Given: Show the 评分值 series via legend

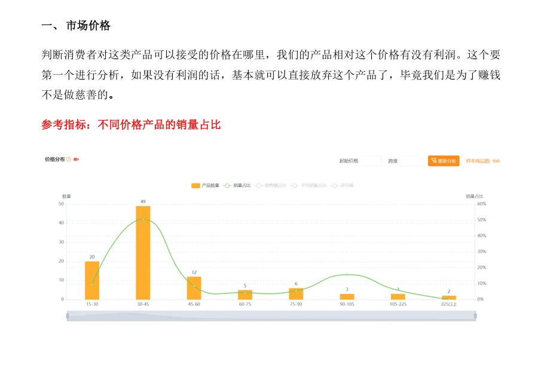Looking at the screenshot, I should 347,185.
